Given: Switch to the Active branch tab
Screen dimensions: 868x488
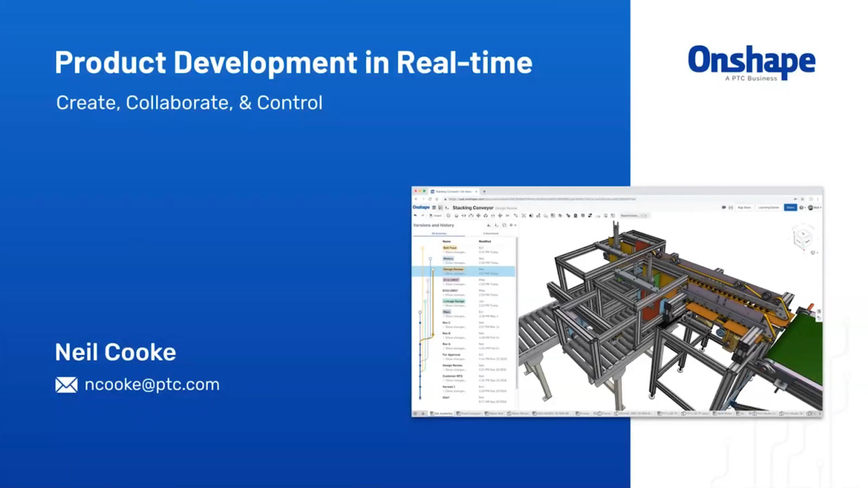Looking at the screenshot, I should pyautogui.click(x=491, y=233).
